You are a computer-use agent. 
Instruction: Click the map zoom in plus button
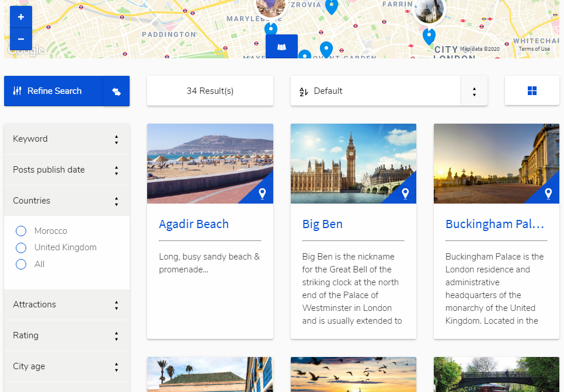[21, 17]
